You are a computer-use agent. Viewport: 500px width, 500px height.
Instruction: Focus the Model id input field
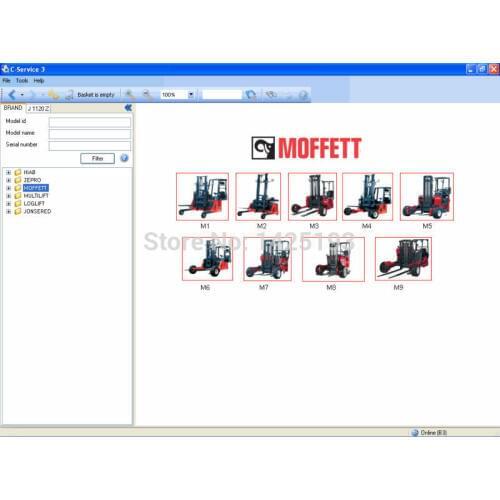coord(90,122)
